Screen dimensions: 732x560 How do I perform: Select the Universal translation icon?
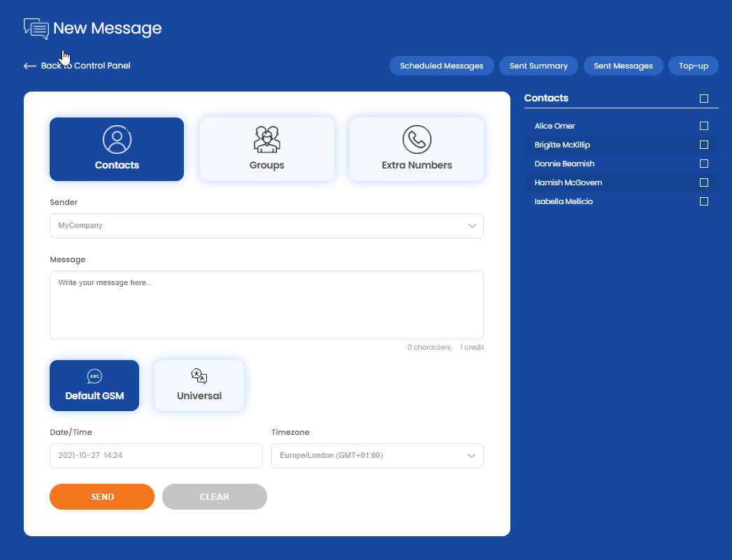(x=199, y=377)
